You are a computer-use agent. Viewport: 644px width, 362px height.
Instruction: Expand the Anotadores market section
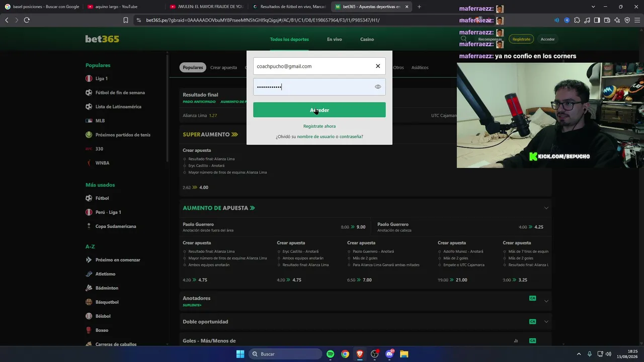click(x=546, y=301)
